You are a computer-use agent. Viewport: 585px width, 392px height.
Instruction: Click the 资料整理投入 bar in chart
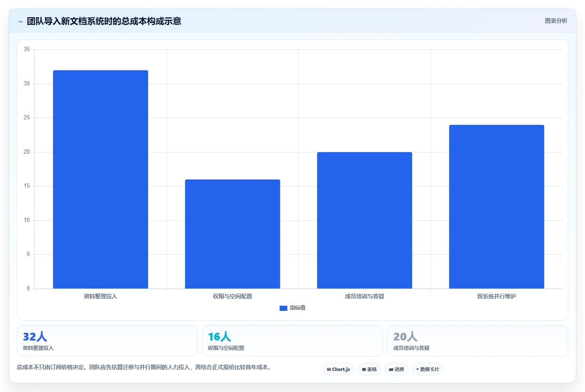point(100,179)
